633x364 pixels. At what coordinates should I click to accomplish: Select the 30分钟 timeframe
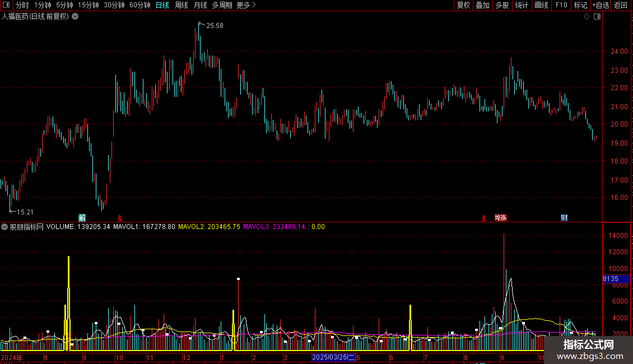tap(114, 5)
